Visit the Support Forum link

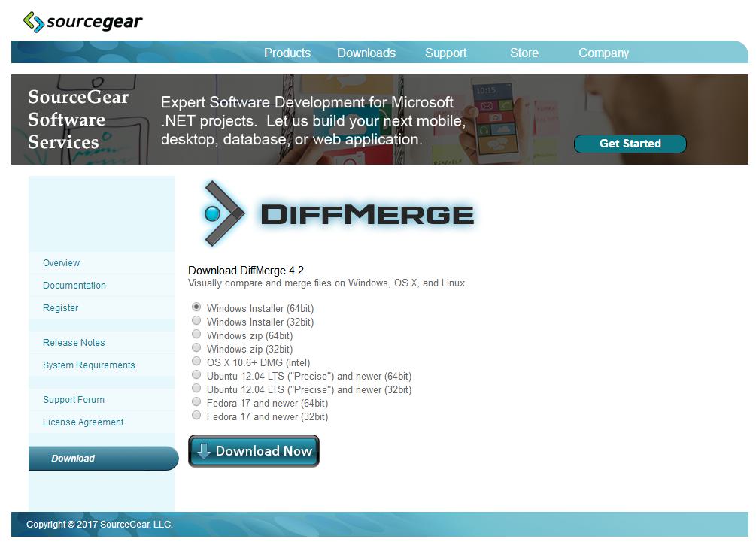click(73, 400)
